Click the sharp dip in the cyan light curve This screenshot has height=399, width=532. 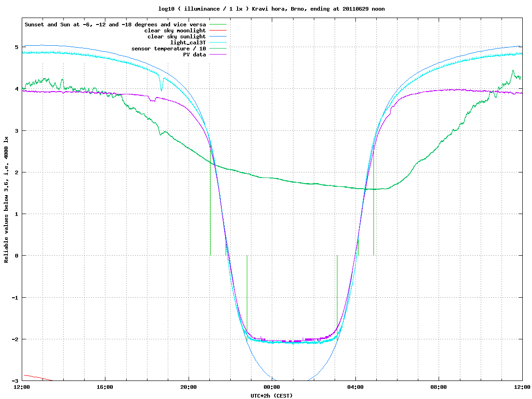(161, 85)
